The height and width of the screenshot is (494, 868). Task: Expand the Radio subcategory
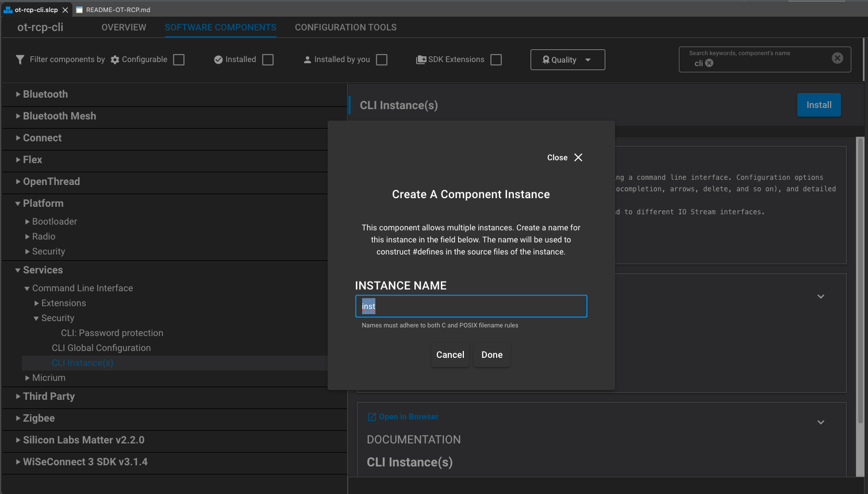[x=28, y=237]
